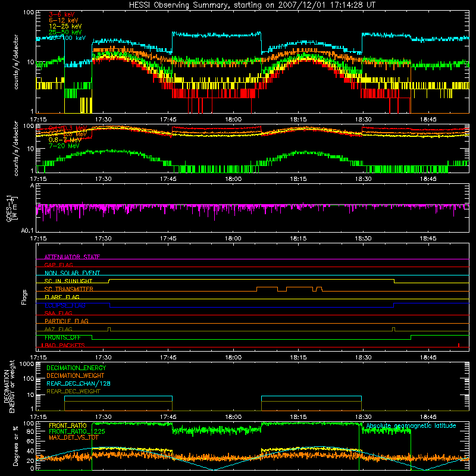Click the olive flag pulse near 18:37
The height and width of the screenshot is (476, 476).
(x=393, y=330)
